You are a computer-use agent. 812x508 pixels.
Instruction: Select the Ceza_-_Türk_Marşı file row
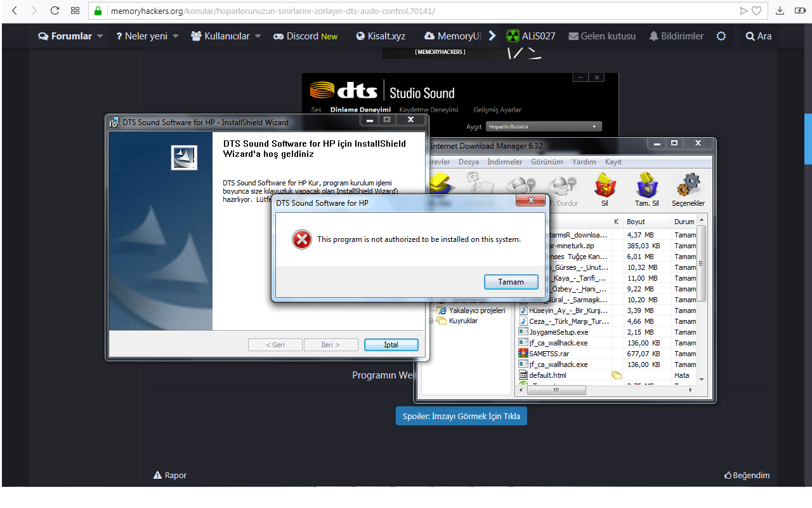pos(607,321)
